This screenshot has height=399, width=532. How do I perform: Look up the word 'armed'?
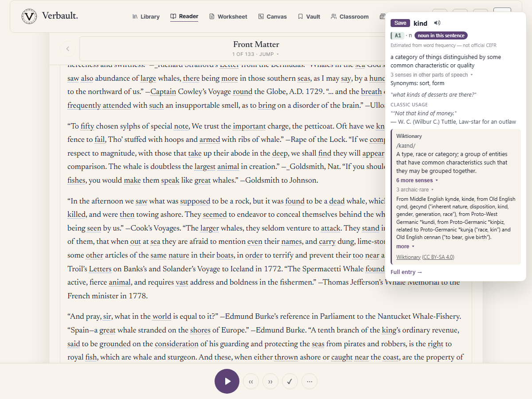[210, 140]
